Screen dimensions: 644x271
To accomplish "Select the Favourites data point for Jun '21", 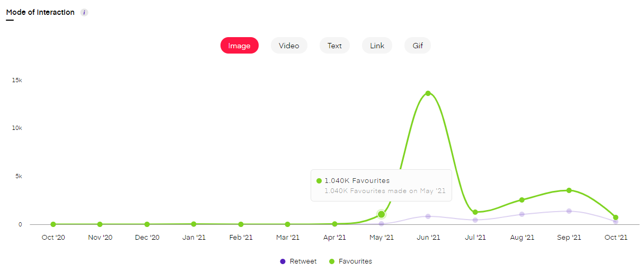I will point(428,93).
